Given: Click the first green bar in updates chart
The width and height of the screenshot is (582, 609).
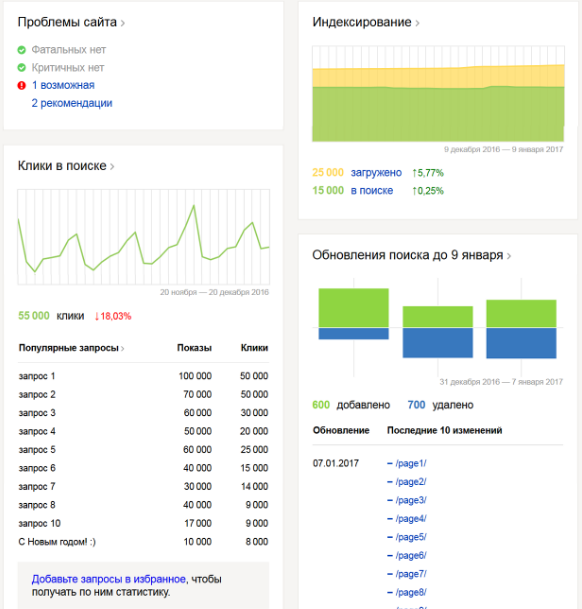Looking at the screenshot, I should (x=354, y=308).
